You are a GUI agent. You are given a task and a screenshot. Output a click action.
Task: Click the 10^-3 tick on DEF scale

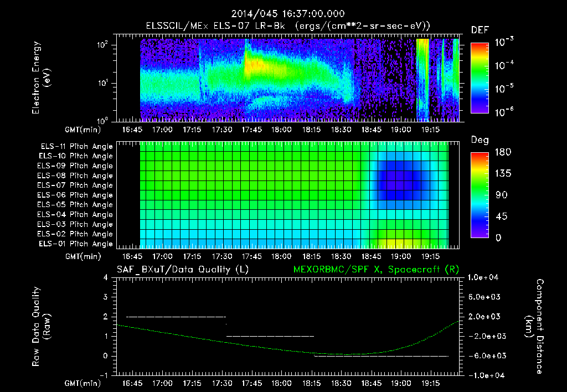click(x=504, y=42)
